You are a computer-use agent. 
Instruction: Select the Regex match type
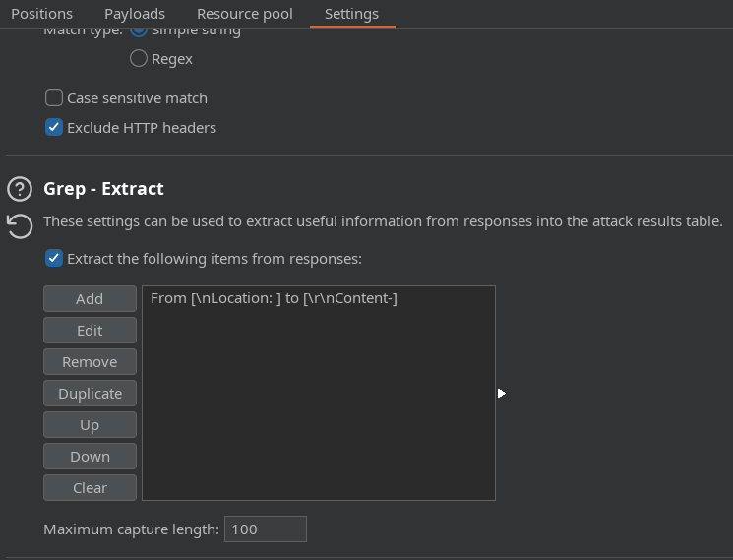139,59
